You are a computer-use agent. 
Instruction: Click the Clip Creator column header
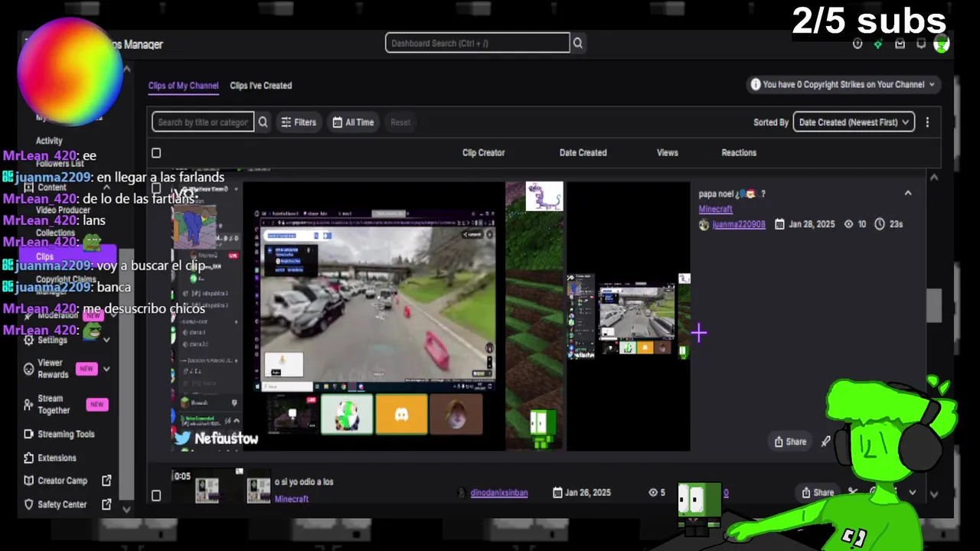point(483,153)
